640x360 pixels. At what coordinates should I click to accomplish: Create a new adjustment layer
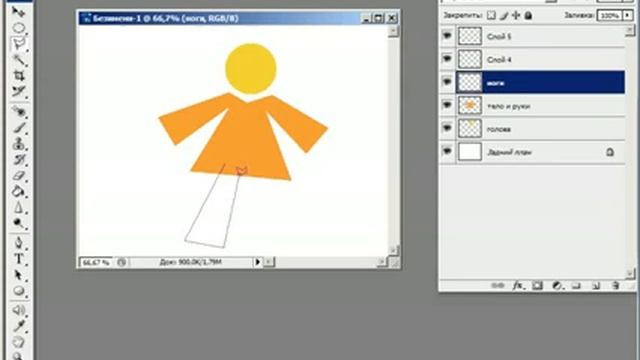click(x=557, y=285)
